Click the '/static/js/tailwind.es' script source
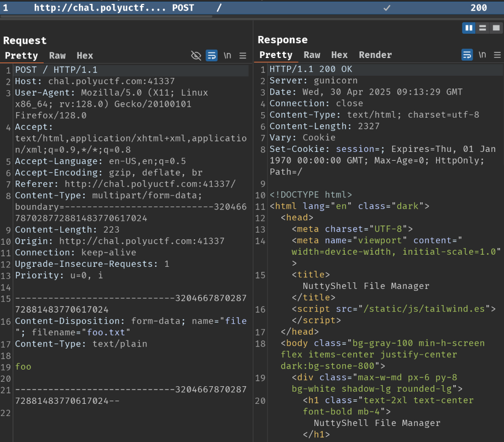The width and height of the screenshot is (504, 442). click(424, 309)
